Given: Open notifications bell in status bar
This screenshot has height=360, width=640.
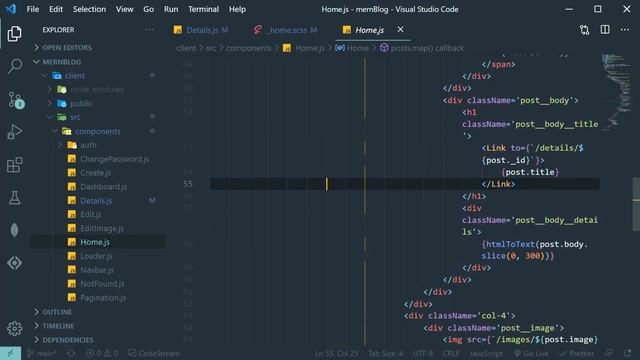Looking at the screenshot, I should click(x=627, y=353).
